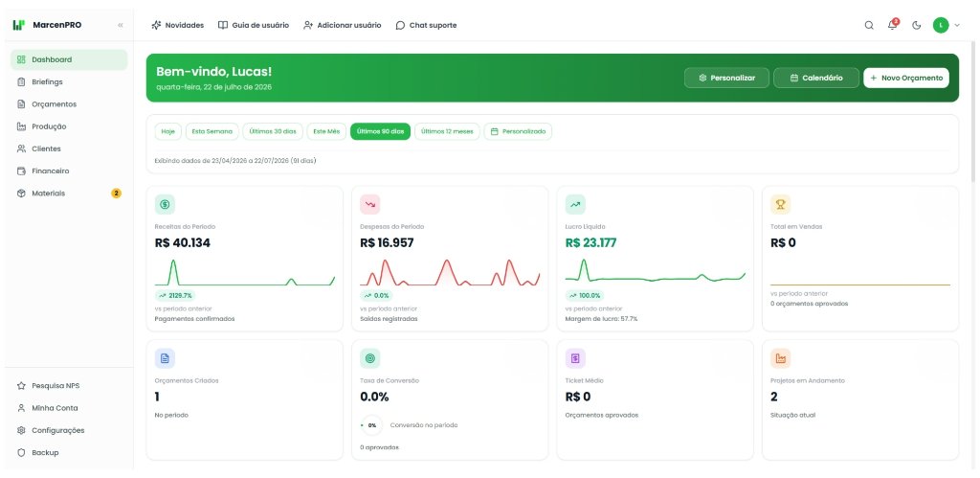
Task: Click the Configurações gear icon
Action: pyautogui.click(x=21, y=430)
